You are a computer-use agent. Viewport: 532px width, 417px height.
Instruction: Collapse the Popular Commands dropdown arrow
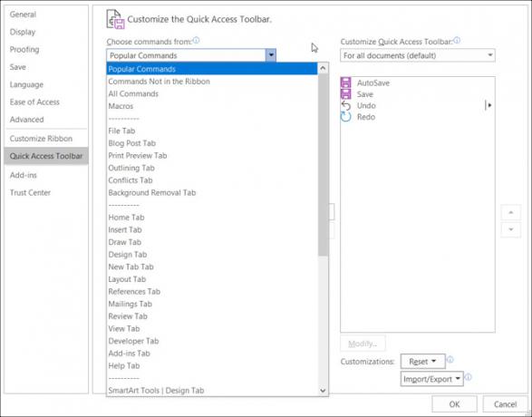tap(271, 55)
